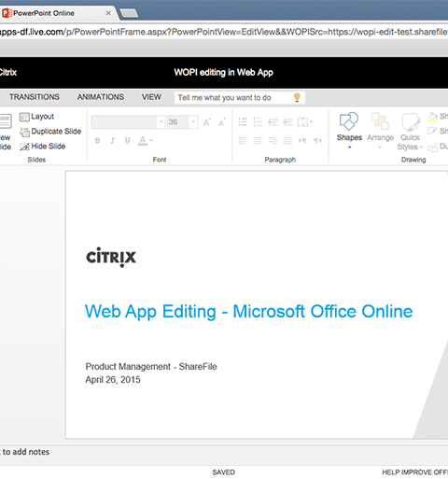Click 'WOPI editing in Web App' title
The image size is (448, 479).
click(223, 73)
